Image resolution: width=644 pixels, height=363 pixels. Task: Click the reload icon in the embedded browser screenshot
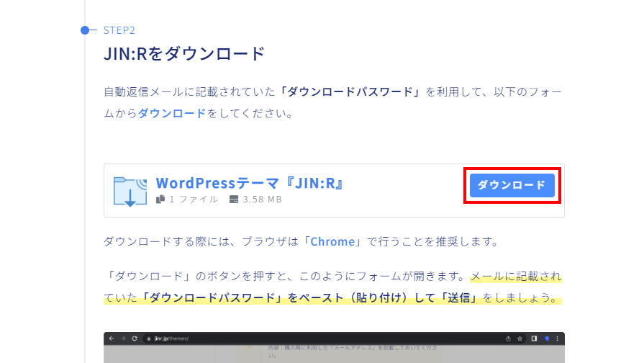click(x=135, y=339)
